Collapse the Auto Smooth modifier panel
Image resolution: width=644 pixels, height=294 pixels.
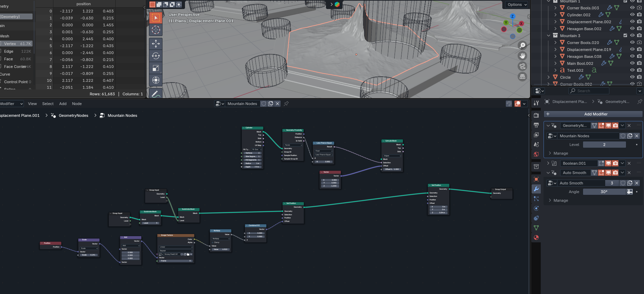click(x=548, y=173)
